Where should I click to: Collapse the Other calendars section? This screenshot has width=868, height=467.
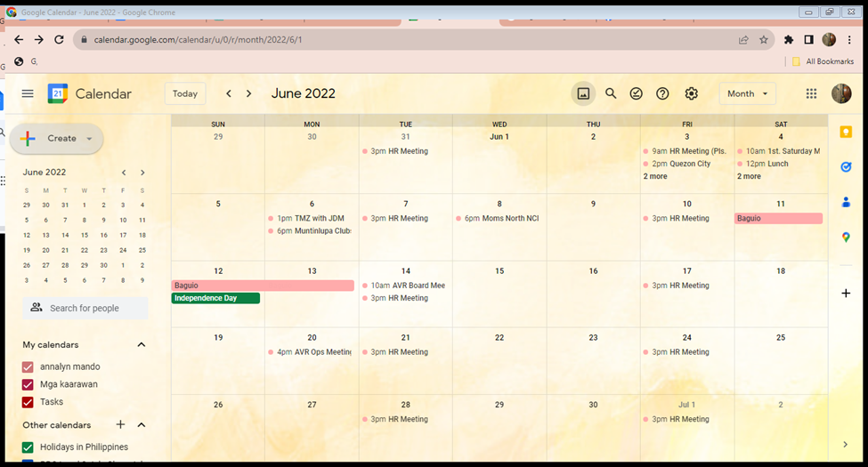(x=142, y=425)
